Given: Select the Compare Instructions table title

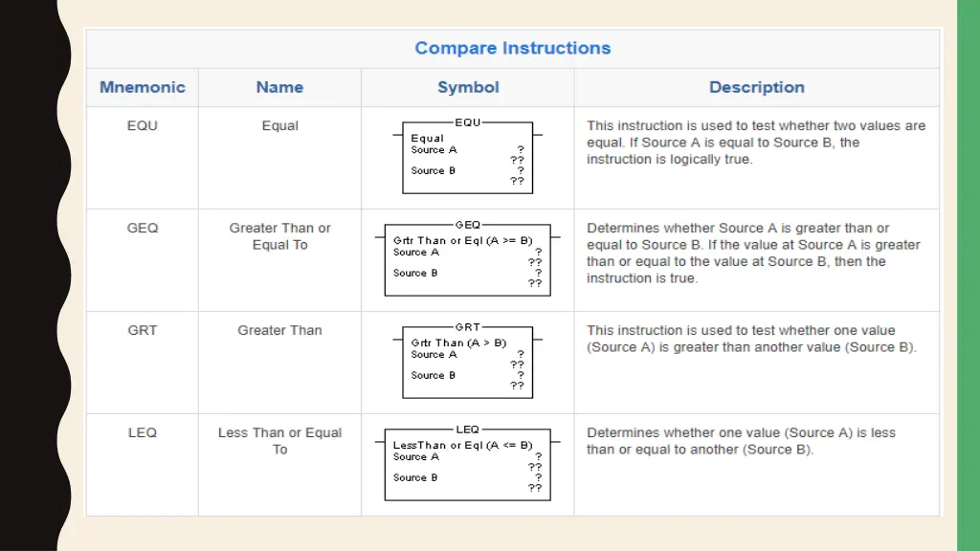Looking at the screenshot, I should [x=513, y=48].
